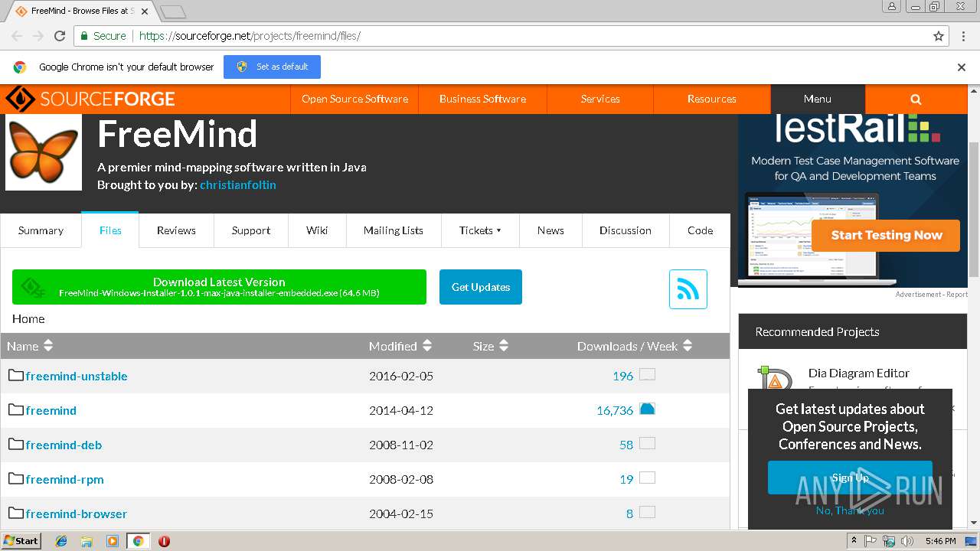Screen dimensions: 980x551
Task: Click the Get Updates button
Action: click(481, 287)
